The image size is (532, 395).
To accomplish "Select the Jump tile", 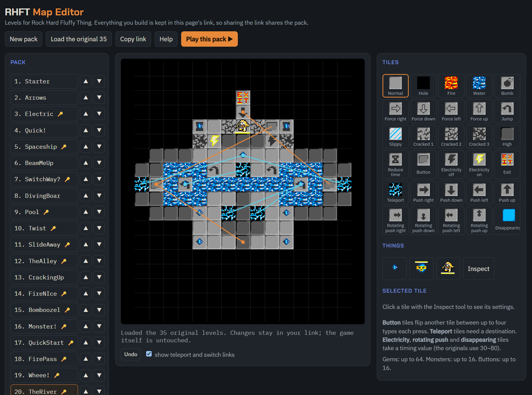I will coord(507,111).
